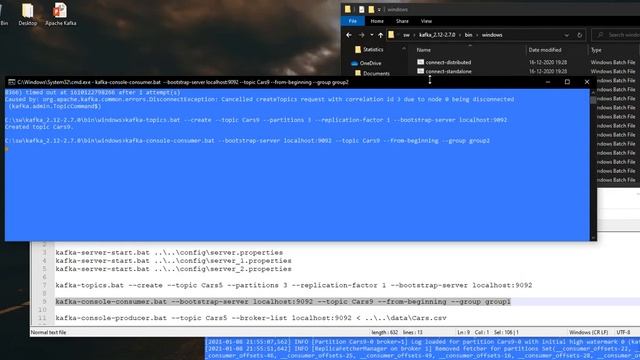Sort by the Name column header
640x360 pixels.
[x=424, y=50]
